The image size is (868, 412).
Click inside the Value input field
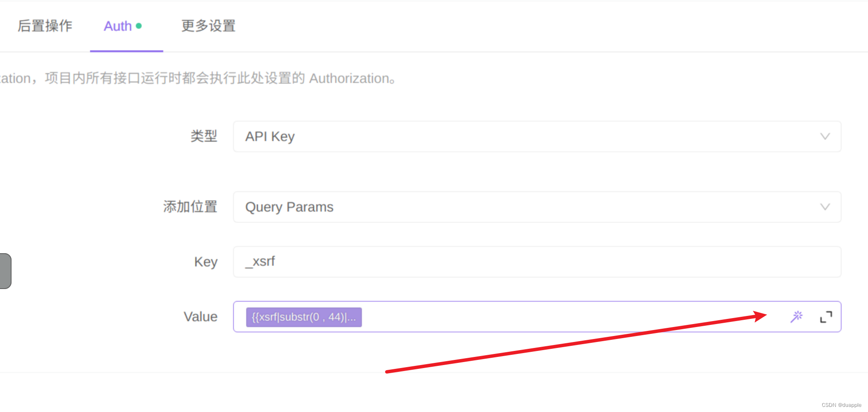click(x=537, y=317)
